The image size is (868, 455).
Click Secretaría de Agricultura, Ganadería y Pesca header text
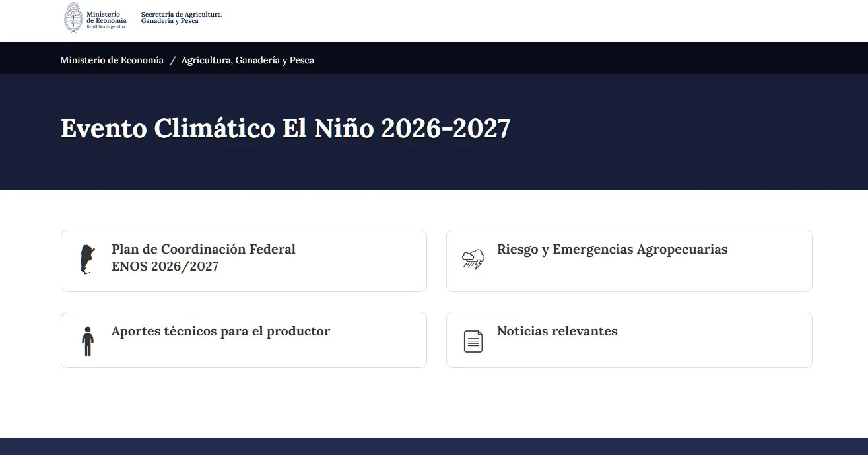pyautogui.click(x=182, y=18)
